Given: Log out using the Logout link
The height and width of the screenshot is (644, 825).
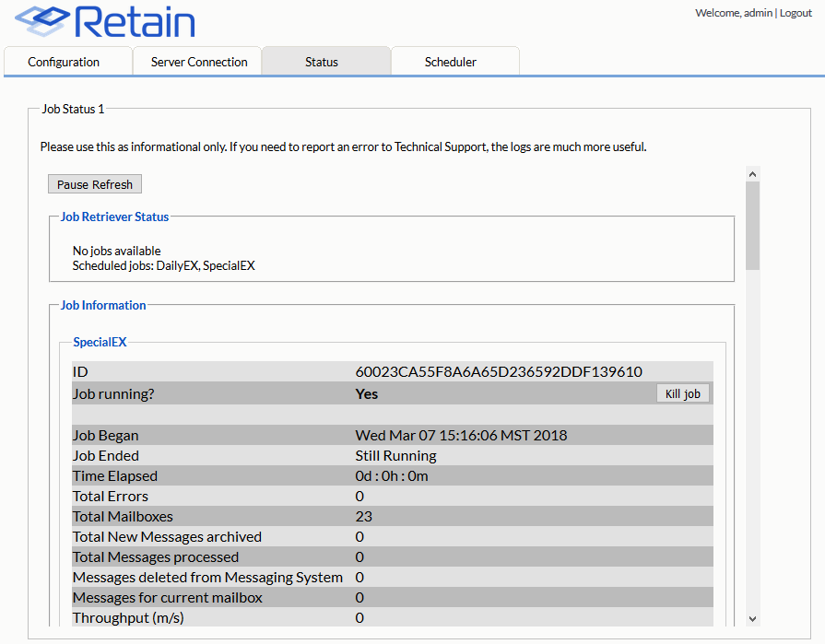Looking at the screenshot, I should pyautogui.click(x=796, y=13).
